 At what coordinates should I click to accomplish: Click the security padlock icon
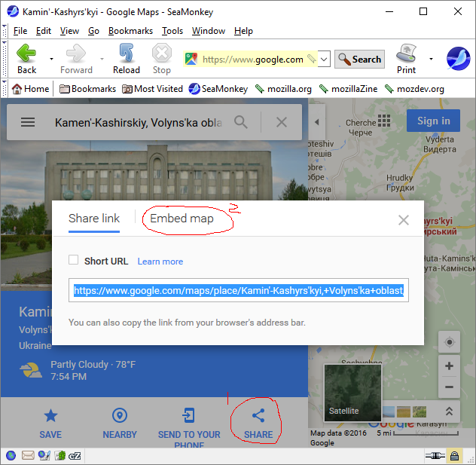coord(454,456)
